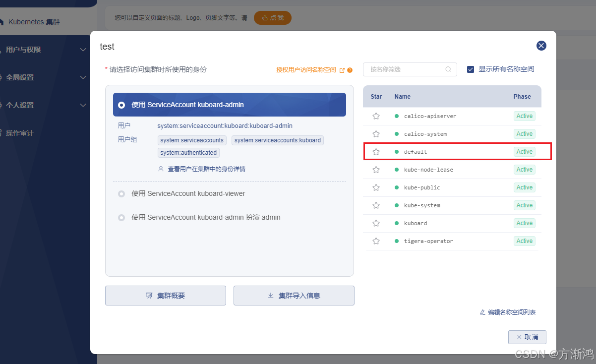The width and height of the screenshot is (596, 364).
Task: Star the kube-public namespace
Action: click(x=376, y=187)
